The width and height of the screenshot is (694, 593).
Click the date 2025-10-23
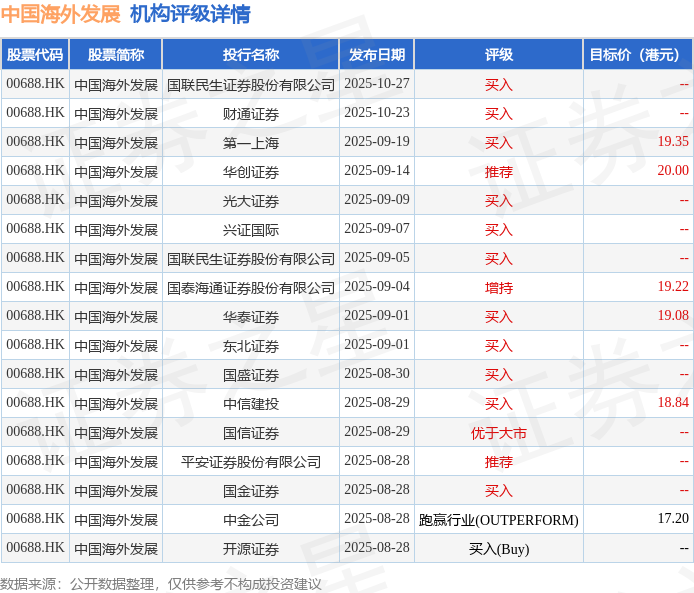[377, 112]
